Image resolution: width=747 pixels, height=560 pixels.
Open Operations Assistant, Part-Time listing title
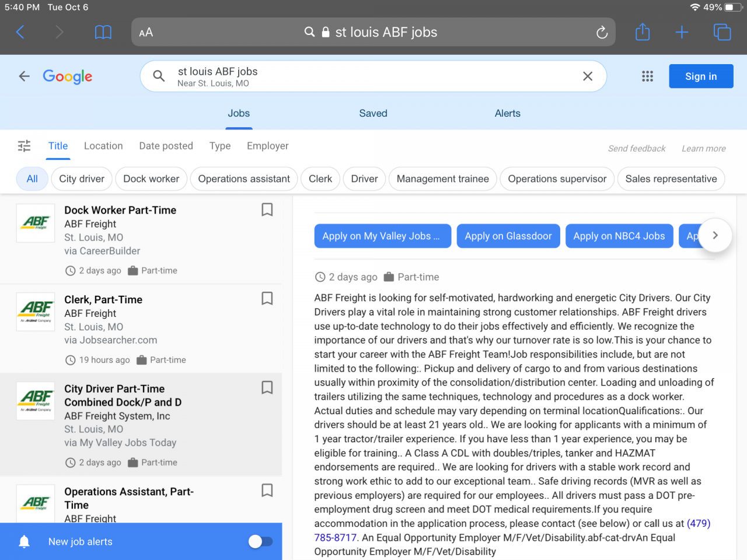coord(129,498)
